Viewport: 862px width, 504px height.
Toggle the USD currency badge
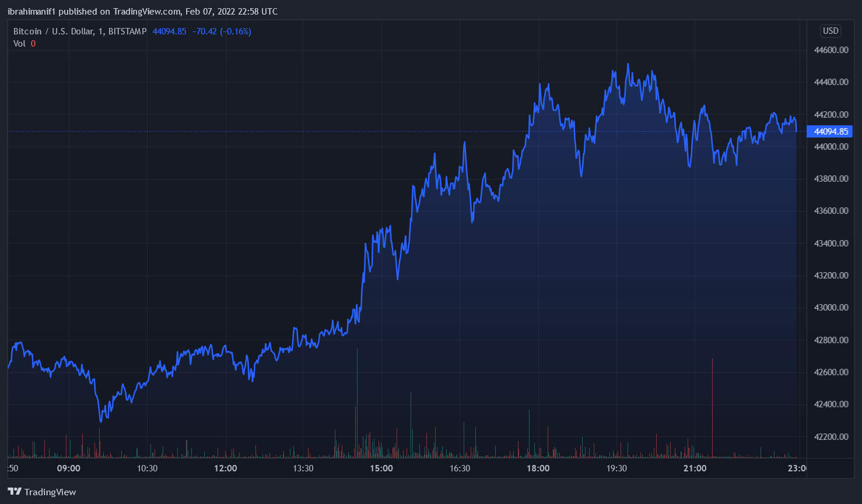[829, 31]
